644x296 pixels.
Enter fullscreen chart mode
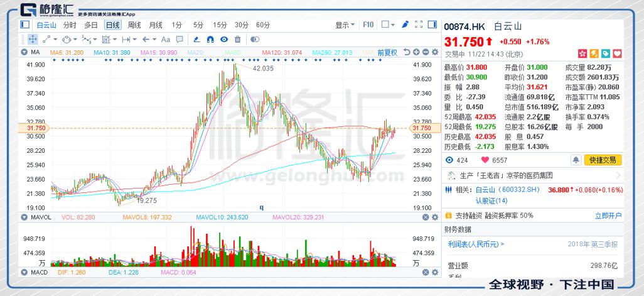coord(419,25)
